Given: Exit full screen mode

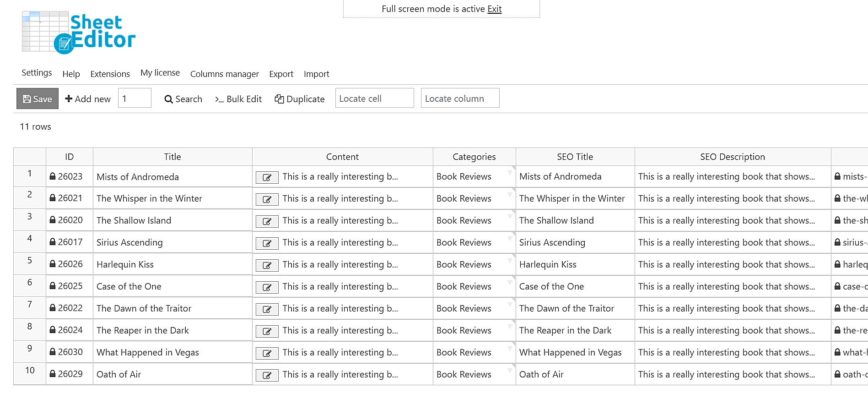Looking at the screenshot, I should coord(494,9).
